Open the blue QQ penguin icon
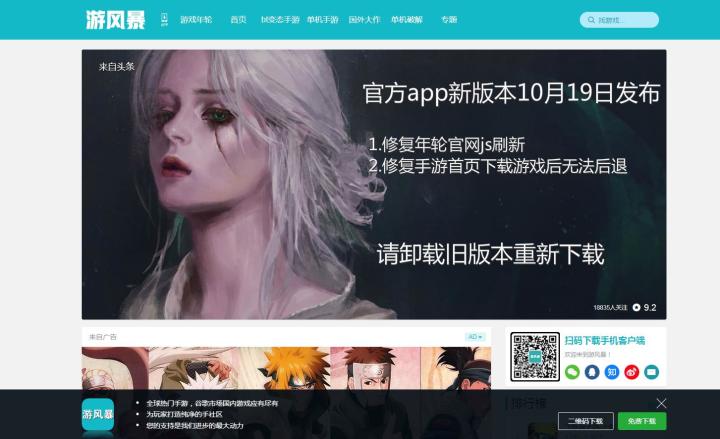The width and height of the screenshot is (720, 439). click(592, 372)
